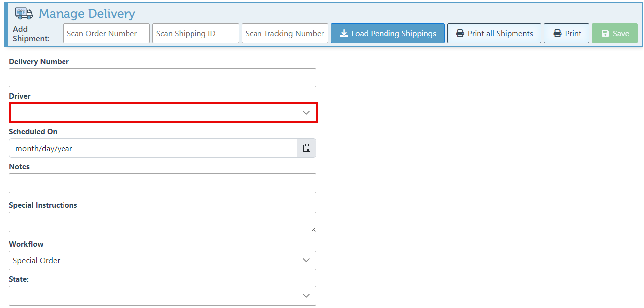Click the floppy disk icon on Save
644x308 pixels.
point(605,34)
